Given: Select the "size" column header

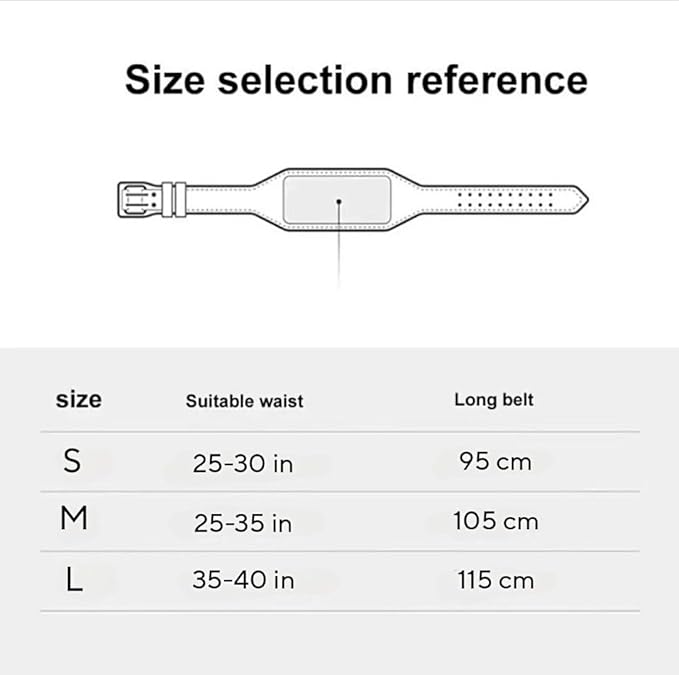Looking at the screenshot, I should (x=79, y=399).
